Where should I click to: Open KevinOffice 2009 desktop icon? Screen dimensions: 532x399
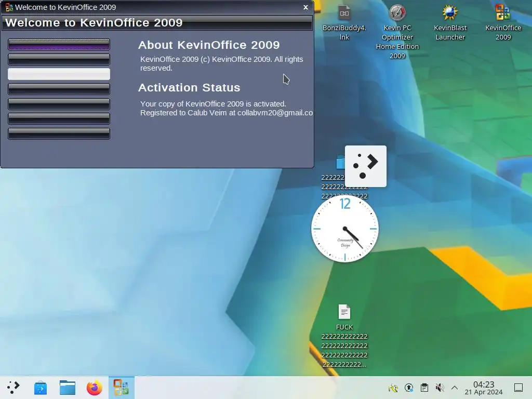point(503,22)
